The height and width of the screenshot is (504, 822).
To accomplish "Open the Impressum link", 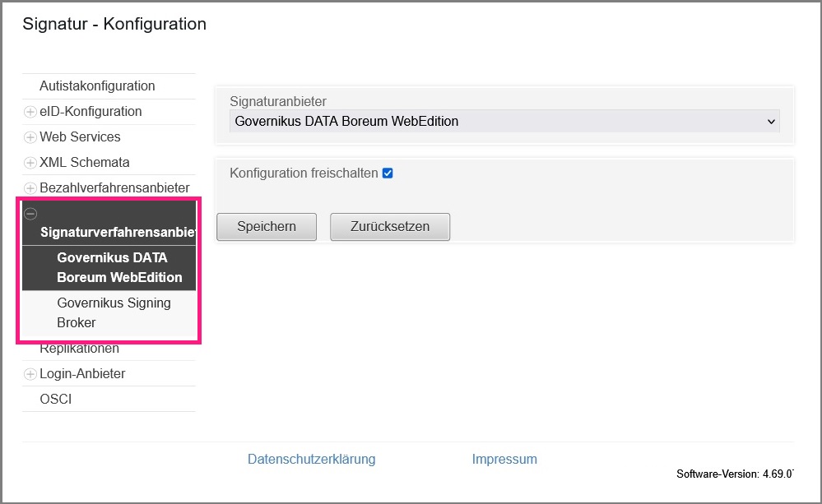I will pos(504,459).
